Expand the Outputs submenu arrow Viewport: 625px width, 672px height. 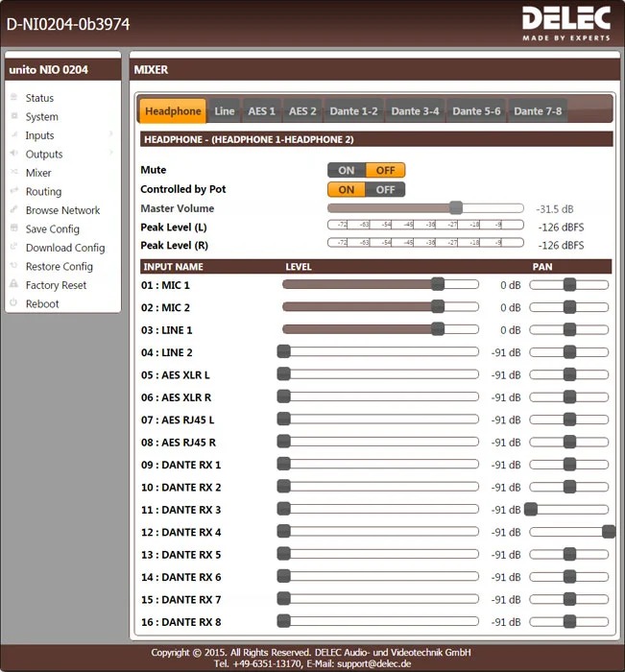coord(111,153)
